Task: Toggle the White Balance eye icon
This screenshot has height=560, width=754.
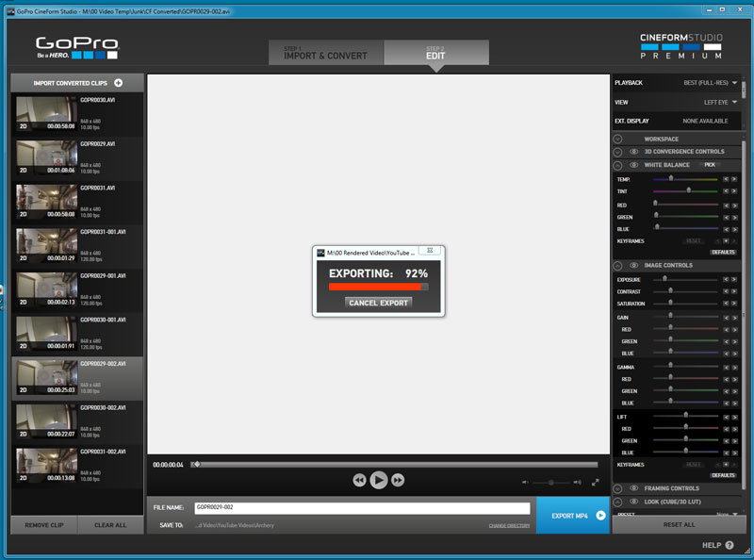Action: pyautogui.click(x=633, y=165)
